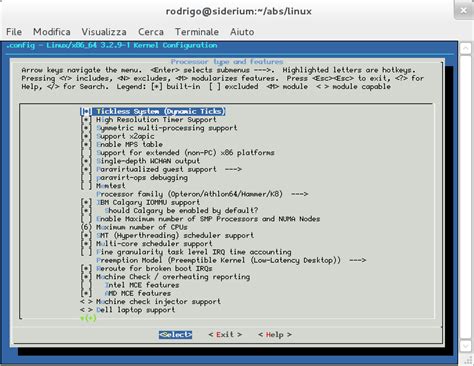Toggle Machine check injector support module state
The height and width of the screenshot is (366, 474).
(86, 302)
